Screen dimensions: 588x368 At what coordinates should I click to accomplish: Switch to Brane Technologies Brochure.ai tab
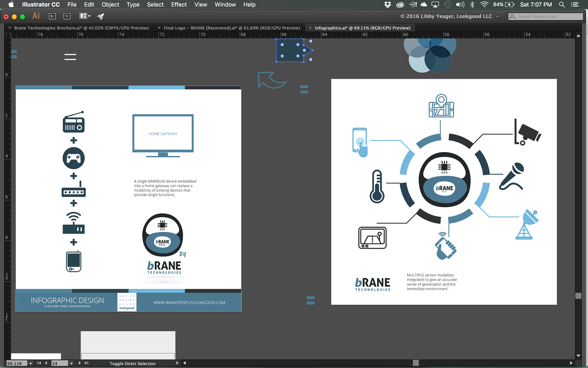pyautogui.click(x=81, y=28)
